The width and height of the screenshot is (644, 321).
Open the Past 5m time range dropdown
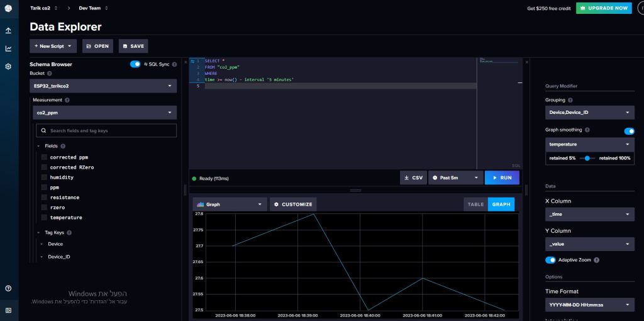click(456, 178)
